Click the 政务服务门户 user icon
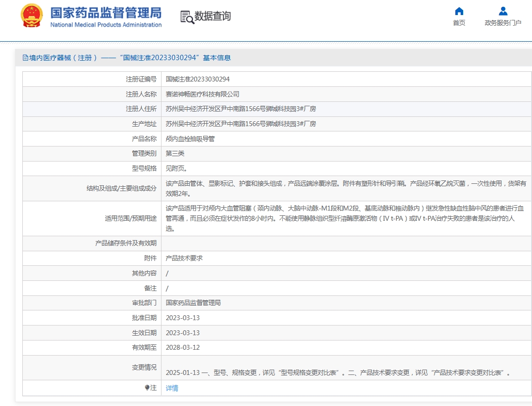 [503, 11]
